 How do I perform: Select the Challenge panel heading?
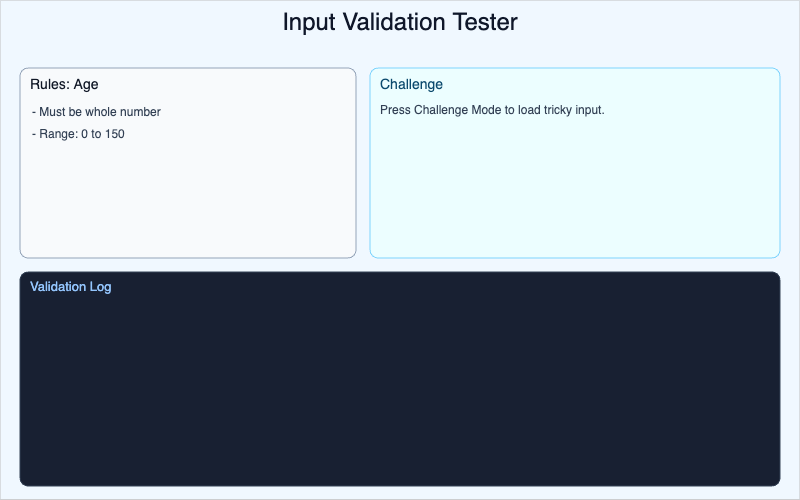411,84
